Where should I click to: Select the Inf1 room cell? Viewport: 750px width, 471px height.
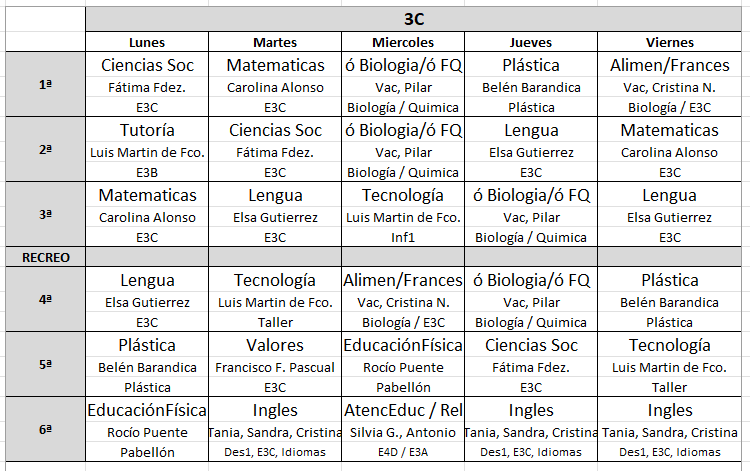[402, 237]
